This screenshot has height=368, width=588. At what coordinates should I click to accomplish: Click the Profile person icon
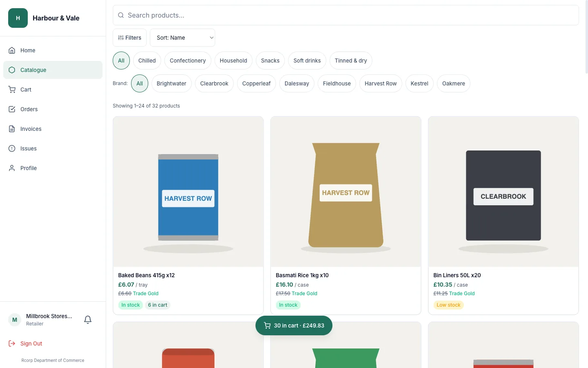tap(12, 168)
